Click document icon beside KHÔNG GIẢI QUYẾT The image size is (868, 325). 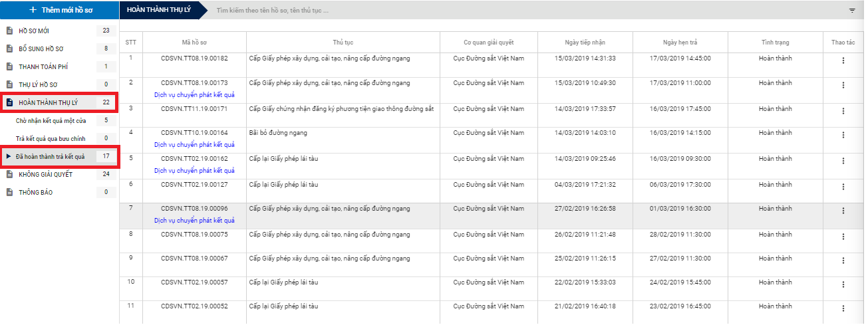[x=9, y=175]
